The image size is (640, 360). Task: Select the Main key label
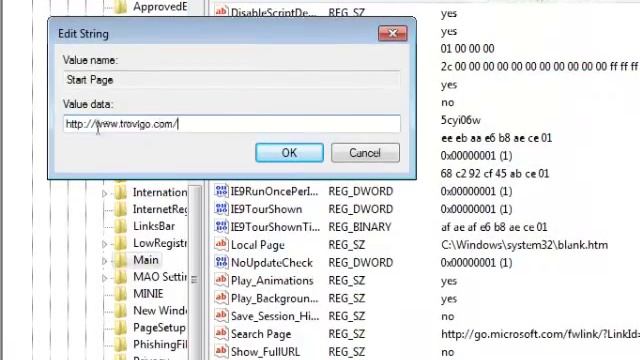(146, 260)
